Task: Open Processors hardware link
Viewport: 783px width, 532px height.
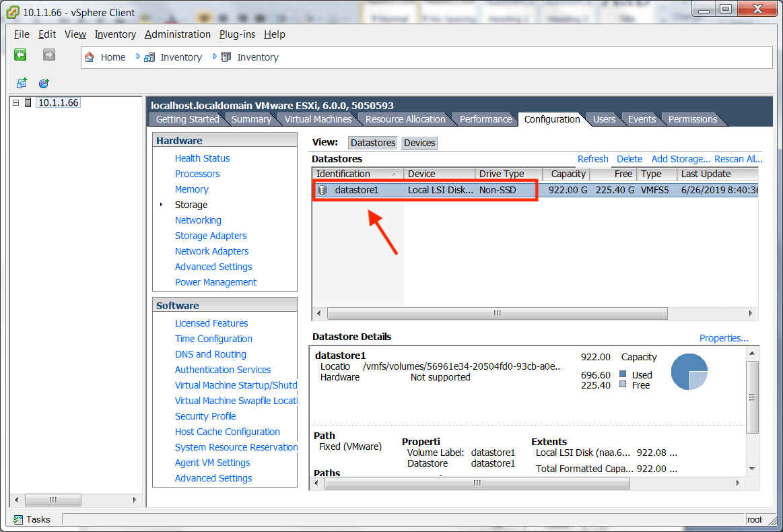Action: coord(197,174)
